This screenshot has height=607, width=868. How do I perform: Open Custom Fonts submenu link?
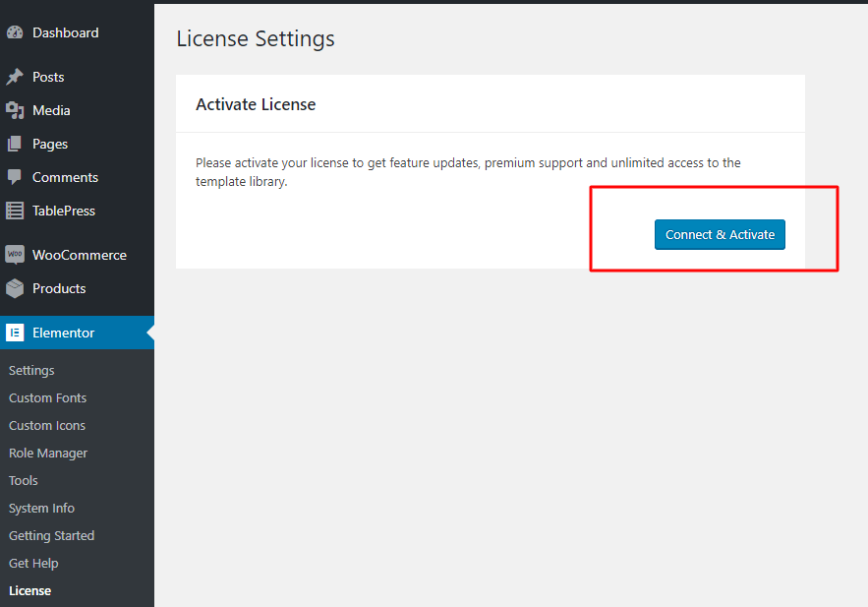pyautogui.click(x=47, y=398)
